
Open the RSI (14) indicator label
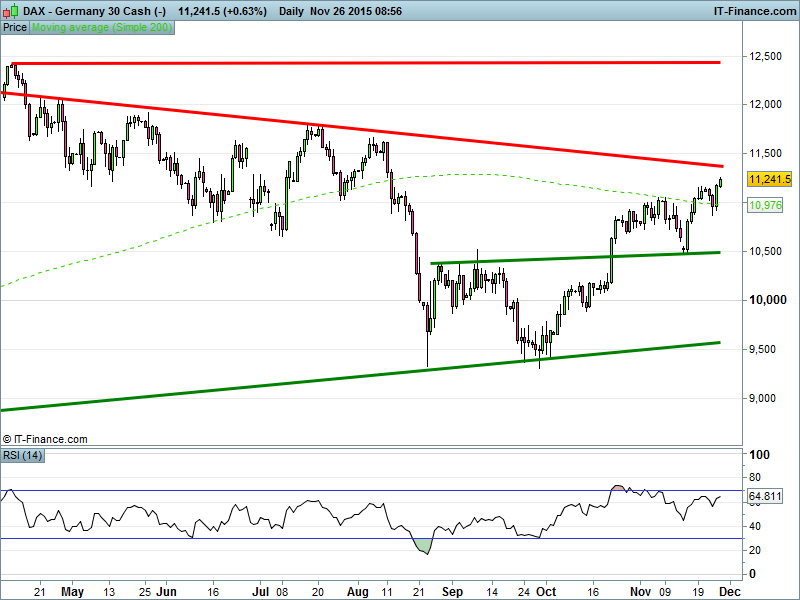coord(22,456)
